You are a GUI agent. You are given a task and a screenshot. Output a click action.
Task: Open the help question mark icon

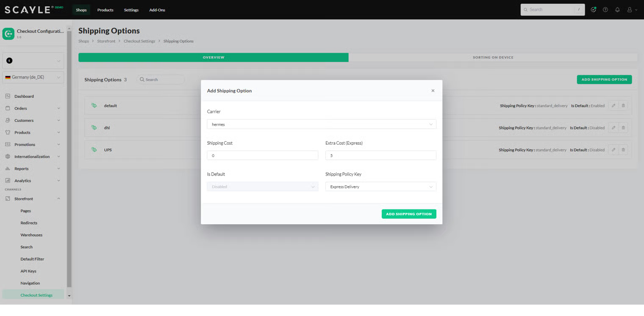coord(605,10)
